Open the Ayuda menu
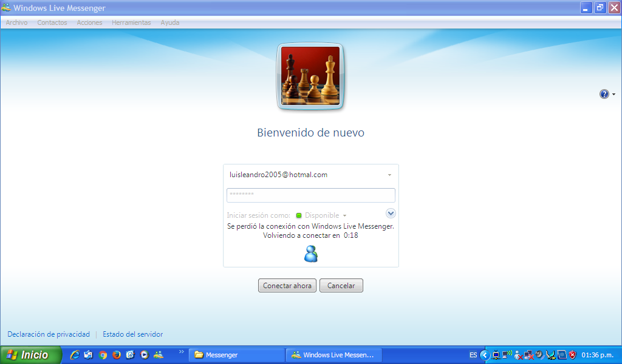 pos(170,22)
